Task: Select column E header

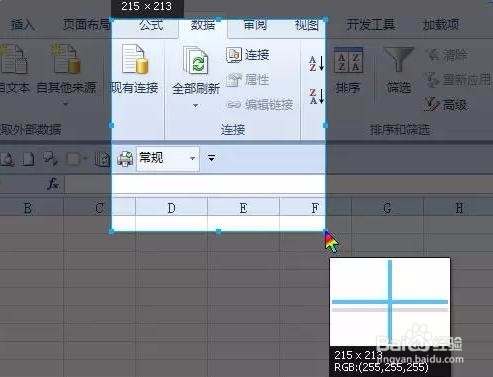Action: coord(243,208)
